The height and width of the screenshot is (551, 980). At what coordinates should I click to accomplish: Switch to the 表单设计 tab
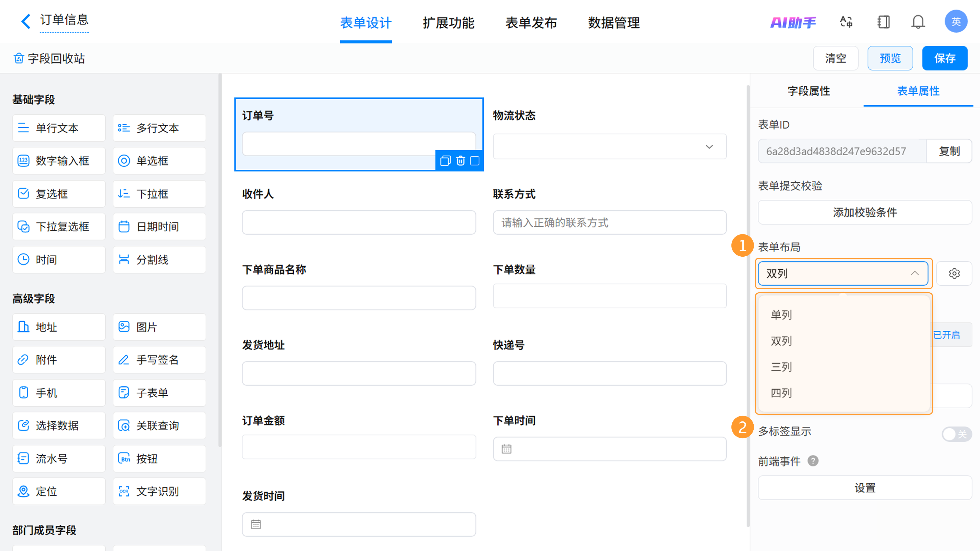pos(366,23)
